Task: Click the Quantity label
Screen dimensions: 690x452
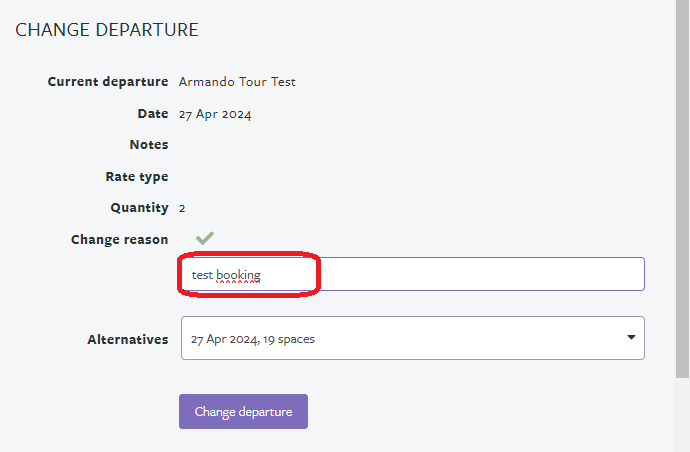Action: click(x=139, y=208)
